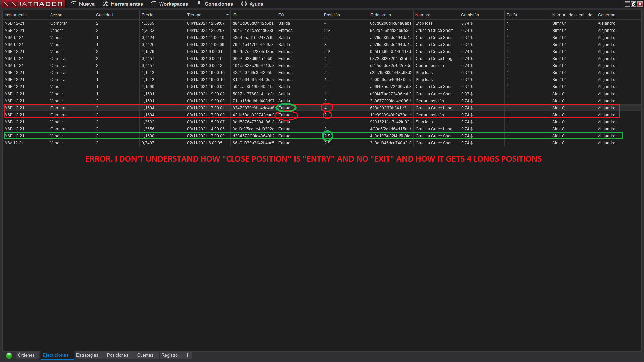Viewport: 644px width, 362px height.
Task: Sort by Comisión column header
Action: click(x=470, y=15)
